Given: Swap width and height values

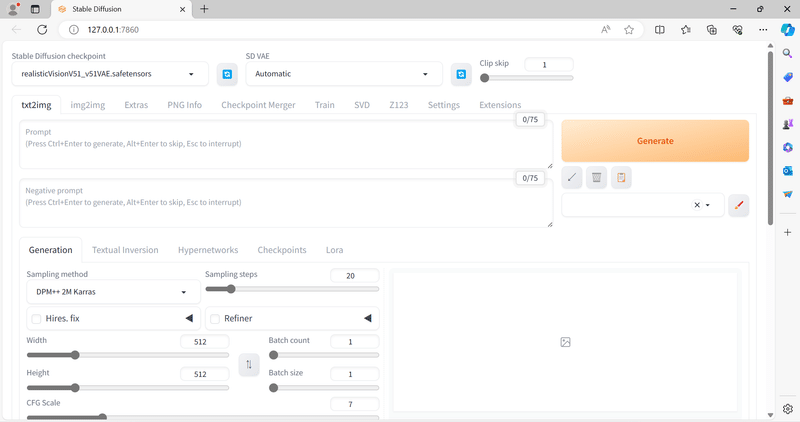Looking at the screenshot, I should tap(249, 364).
